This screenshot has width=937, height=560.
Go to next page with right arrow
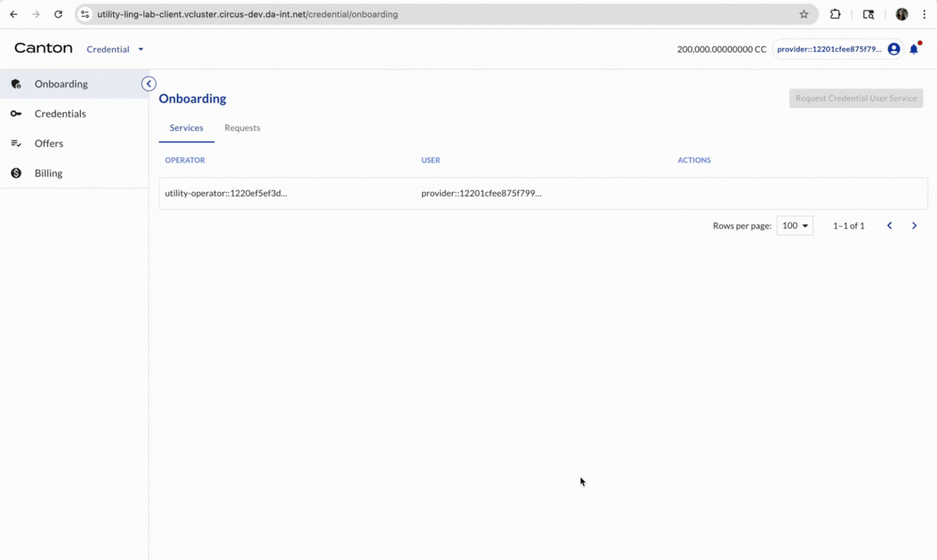[914, 225]
